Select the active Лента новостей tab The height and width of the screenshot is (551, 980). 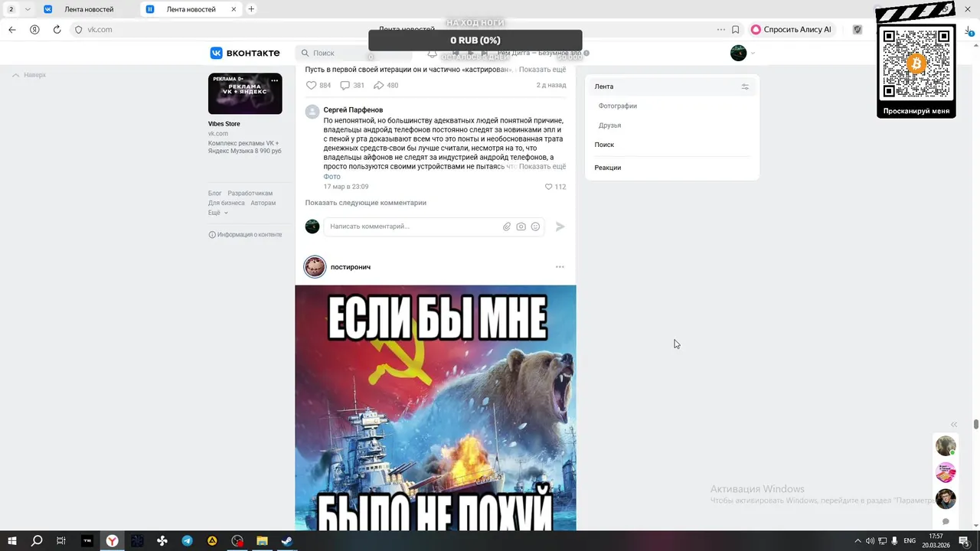click(x=191, y=9)
